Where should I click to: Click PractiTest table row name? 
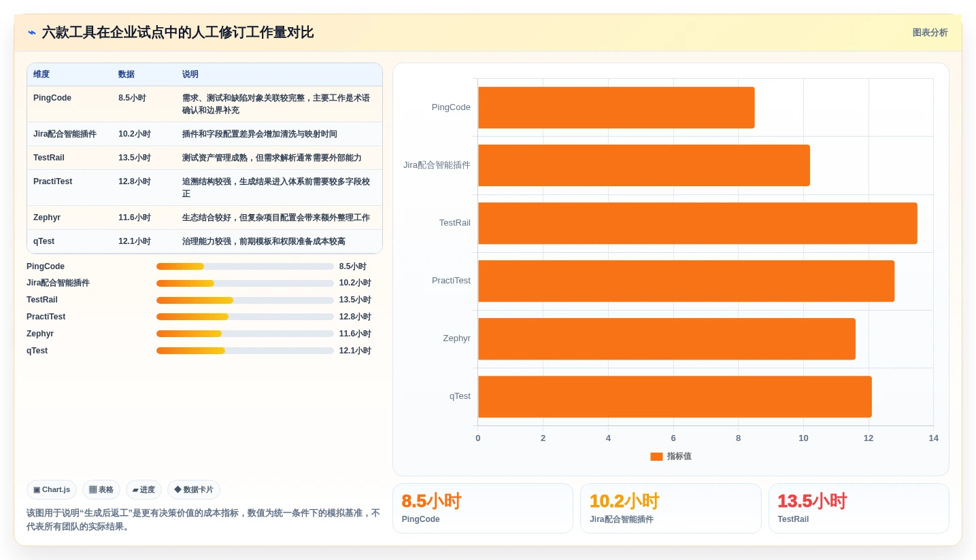coord(52,181)
